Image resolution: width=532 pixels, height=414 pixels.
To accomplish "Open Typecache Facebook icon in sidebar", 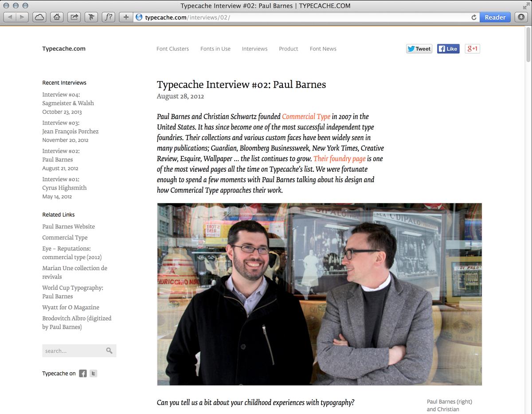I will click(x=83, y=374).
